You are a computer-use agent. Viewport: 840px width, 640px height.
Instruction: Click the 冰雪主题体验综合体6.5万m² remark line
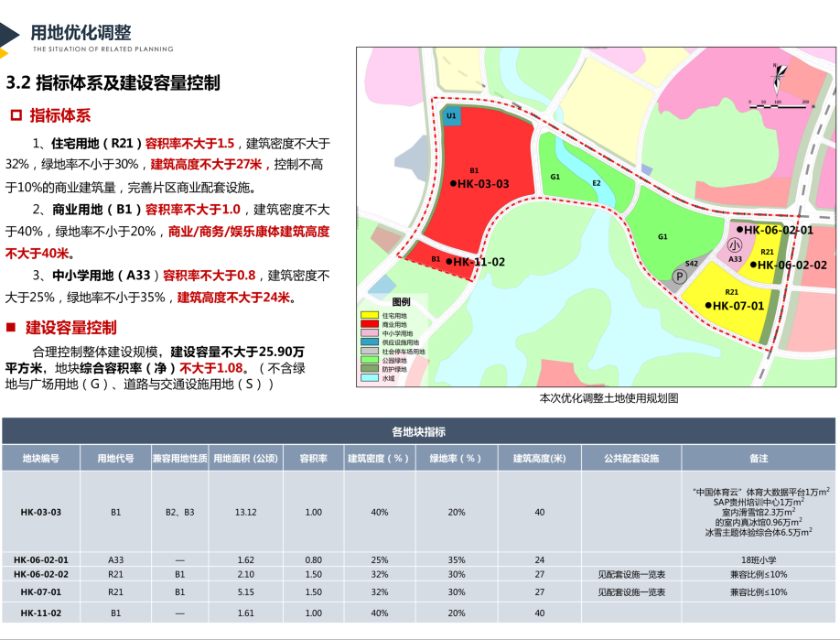coord(759,532)
